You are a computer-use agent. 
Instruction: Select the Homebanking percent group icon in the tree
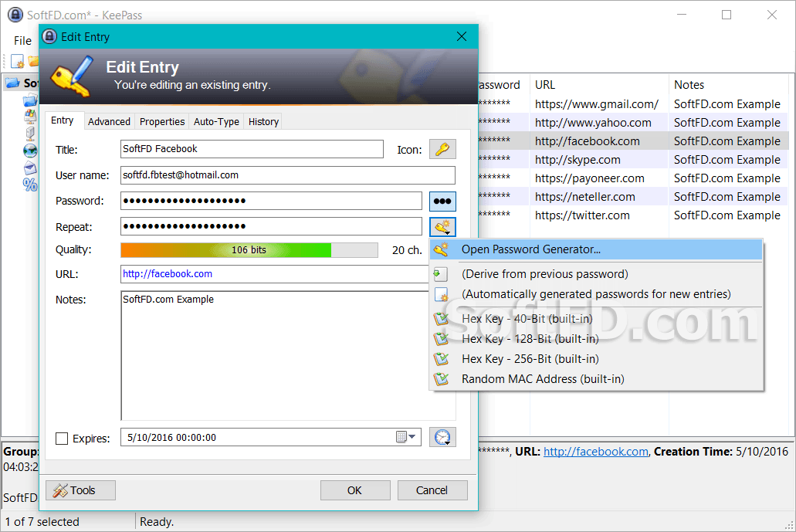click(x=30, y=185)
